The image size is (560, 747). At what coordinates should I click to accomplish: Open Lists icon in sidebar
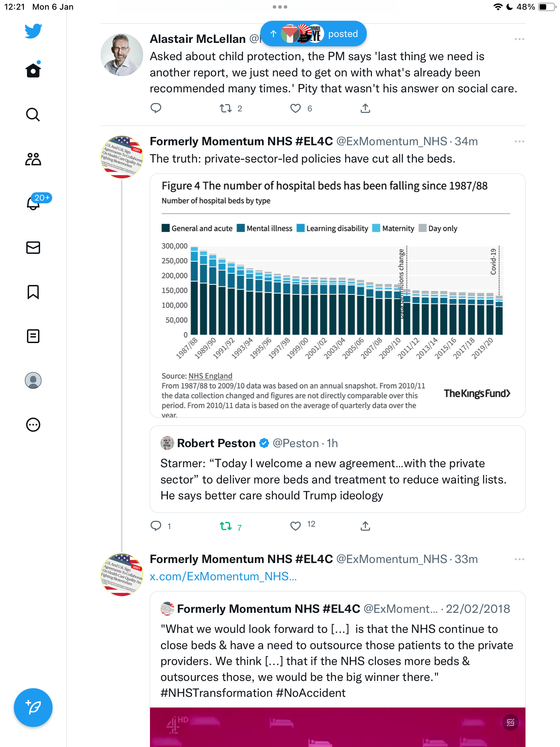point(33,336)
